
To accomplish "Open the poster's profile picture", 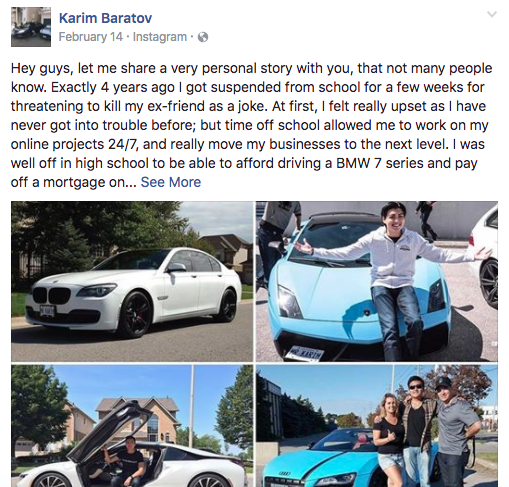I will 31,27.
